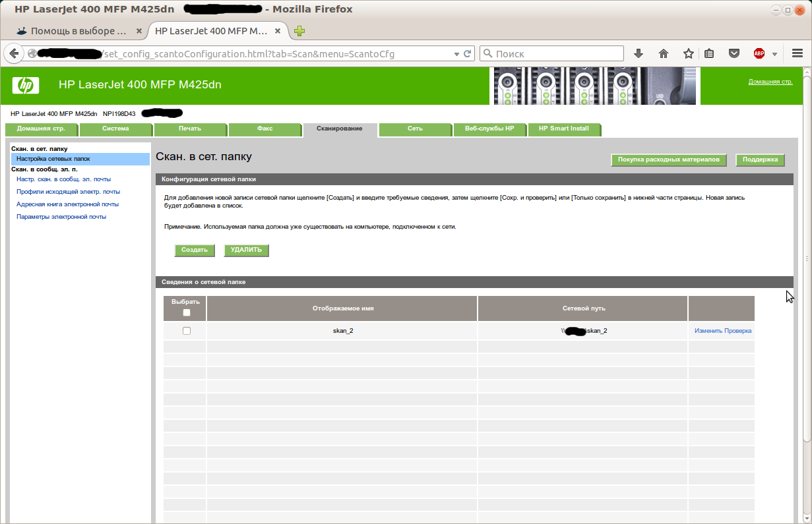Screen dimensions: 812x524
Task: Open the Сеть tab
Action: click(415, 129)
